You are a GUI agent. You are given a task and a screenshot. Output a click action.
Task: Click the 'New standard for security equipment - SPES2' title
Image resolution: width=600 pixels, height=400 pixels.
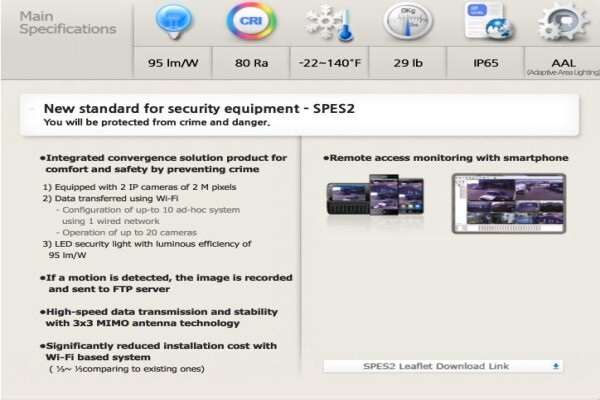point(199,109)
